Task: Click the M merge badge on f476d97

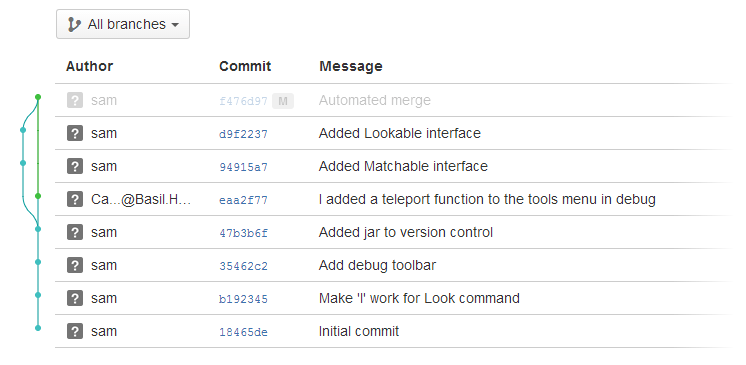Action: pyautogui.click(x=283, y=101)
